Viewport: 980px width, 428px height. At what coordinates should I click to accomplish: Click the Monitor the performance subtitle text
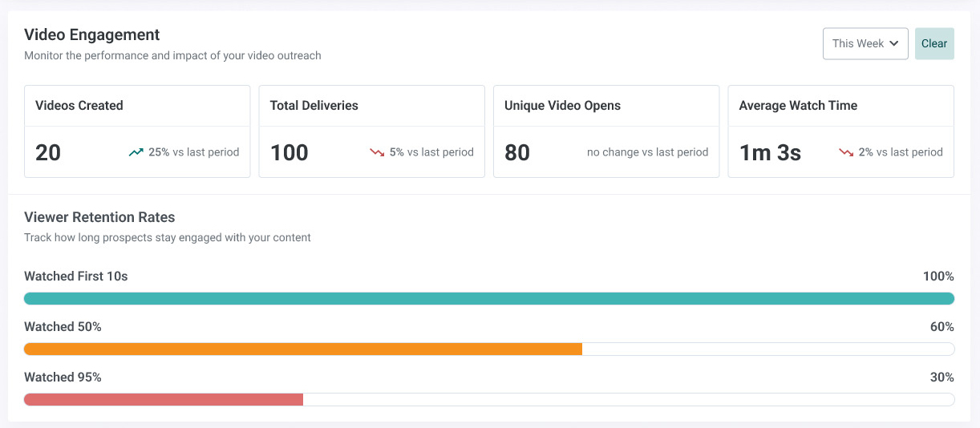(172, 56)
